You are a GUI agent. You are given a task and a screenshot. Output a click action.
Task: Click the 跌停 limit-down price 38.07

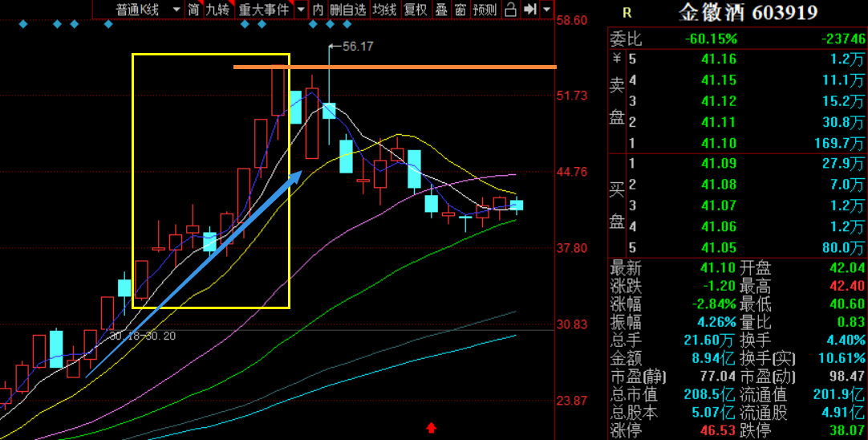pyautogui.click(x=847, y=430)
